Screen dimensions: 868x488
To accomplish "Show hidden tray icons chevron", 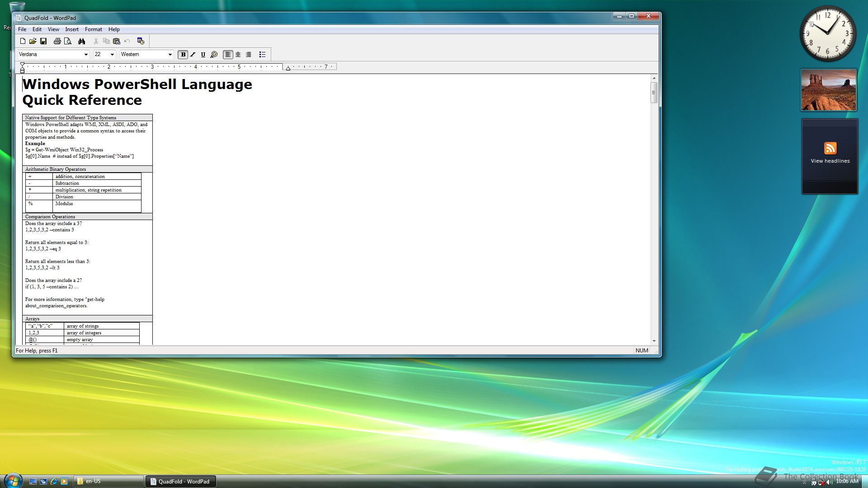I will coord(805,482).
